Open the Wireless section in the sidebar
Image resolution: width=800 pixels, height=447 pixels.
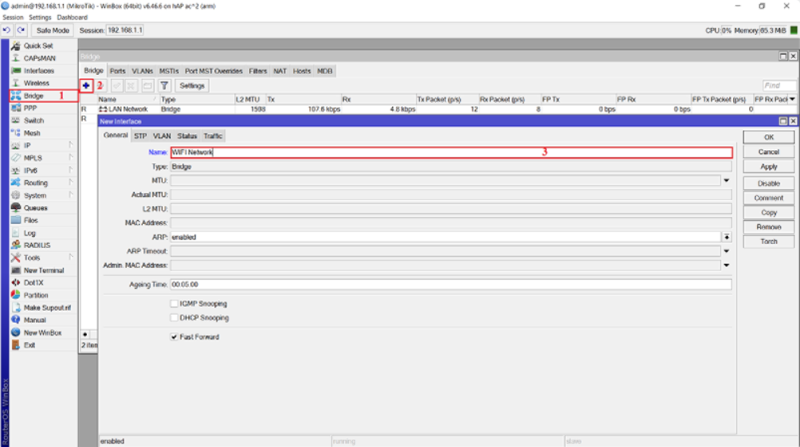pos(36,83)
